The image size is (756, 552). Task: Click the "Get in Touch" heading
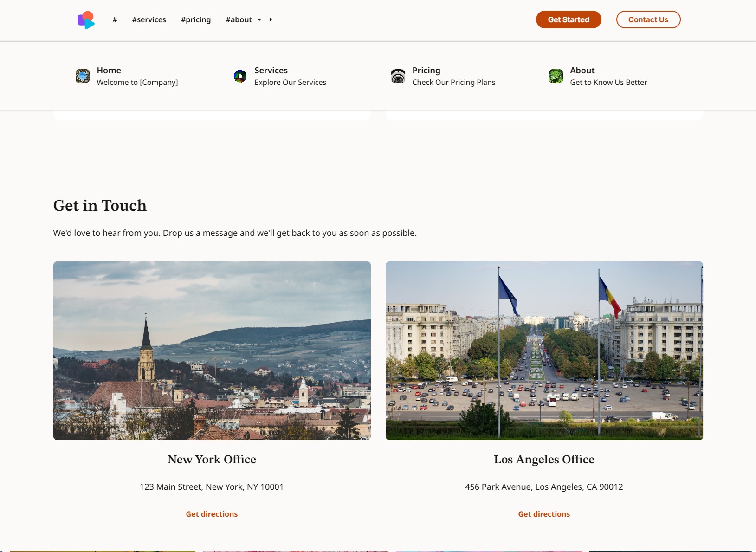[x=100, y=206]
